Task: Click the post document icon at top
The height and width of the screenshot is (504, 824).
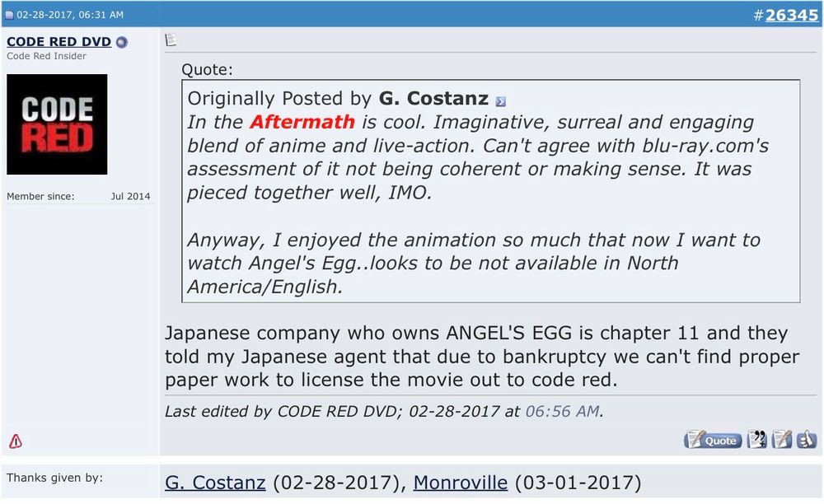Action: tap(171, 40)
